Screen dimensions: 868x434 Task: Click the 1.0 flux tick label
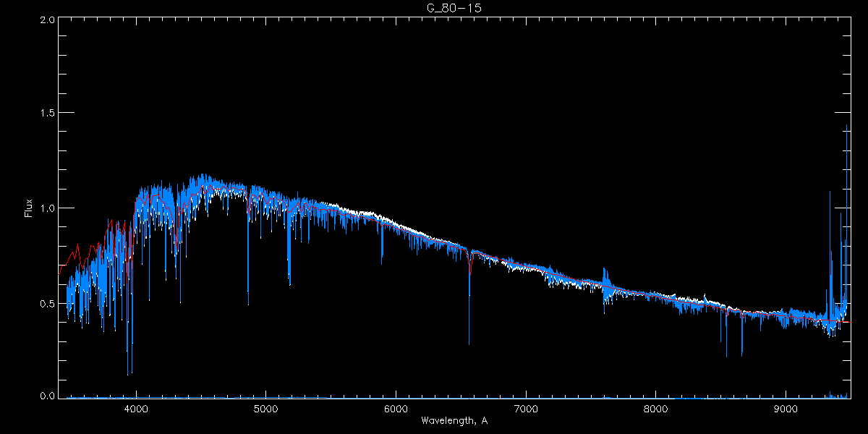pos(48,208)
